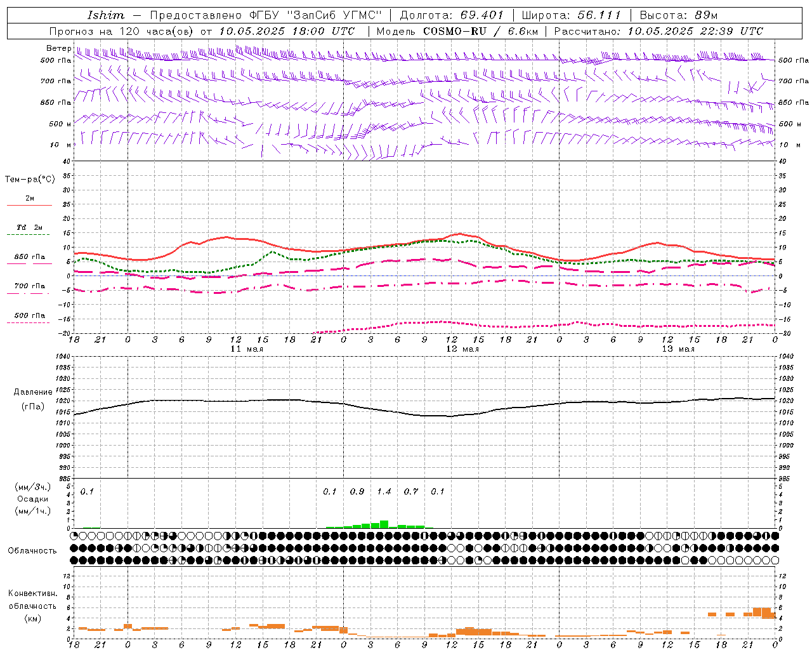Click the 12 мая date label
This screenshot has height=650, width=812.
tap(462, 349)
